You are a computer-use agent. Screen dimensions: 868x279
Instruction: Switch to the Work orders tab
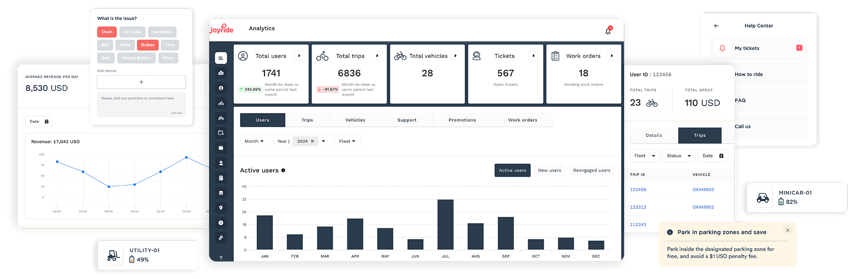pos(523,120)
